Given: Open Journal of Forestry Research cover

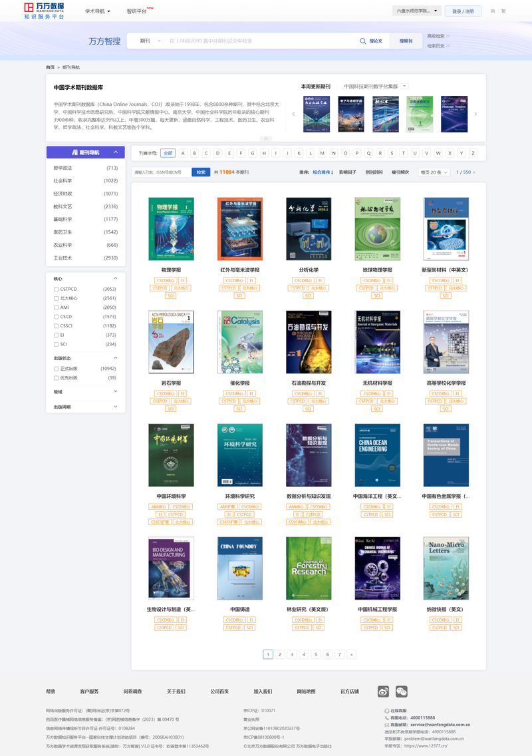Looking at the screenshot, I should click(309, 568).
